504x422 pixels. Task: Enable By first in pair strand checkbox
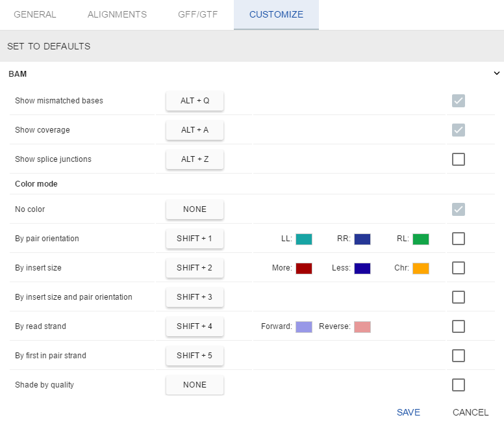click(459, 356)
